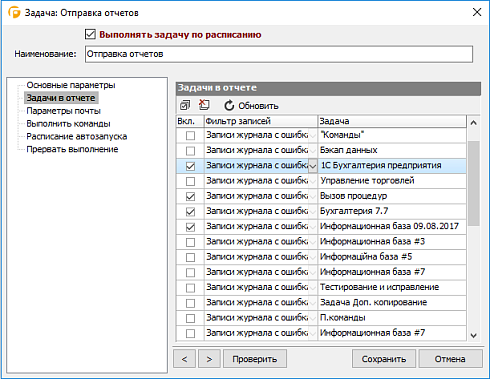Open Выполнить команды section
Screen dimensions: 490x379
[x=68, y=124]
